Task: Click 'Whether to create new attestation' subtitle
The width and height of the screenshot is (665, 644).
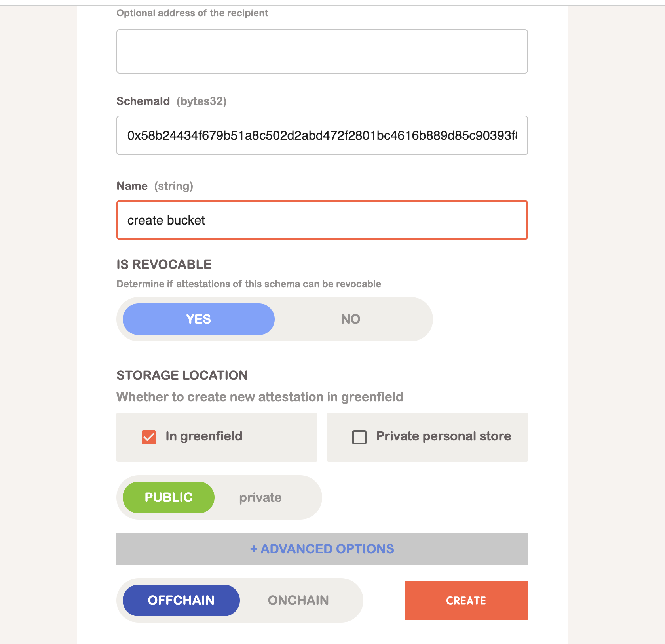Action: (260, 397)
